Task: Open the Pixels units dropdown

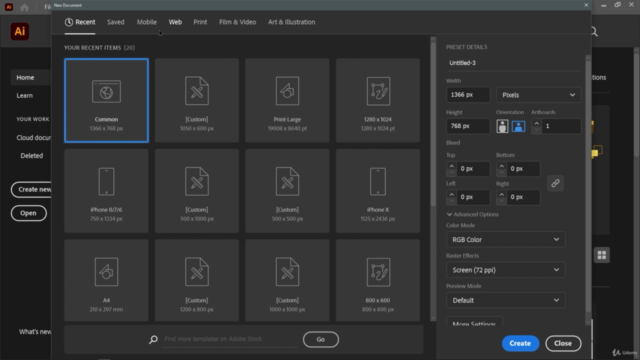Action: pos(538,95)
